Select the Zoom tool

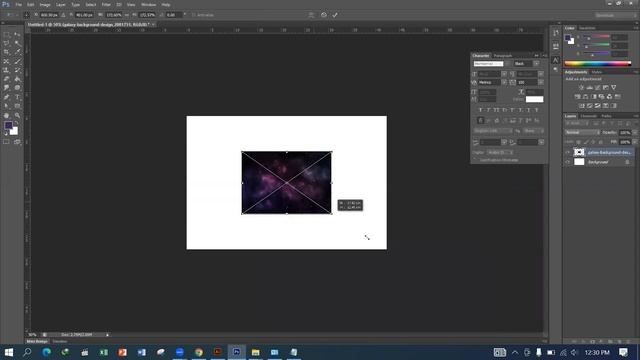pyautogui.click(x=17, y=116)
